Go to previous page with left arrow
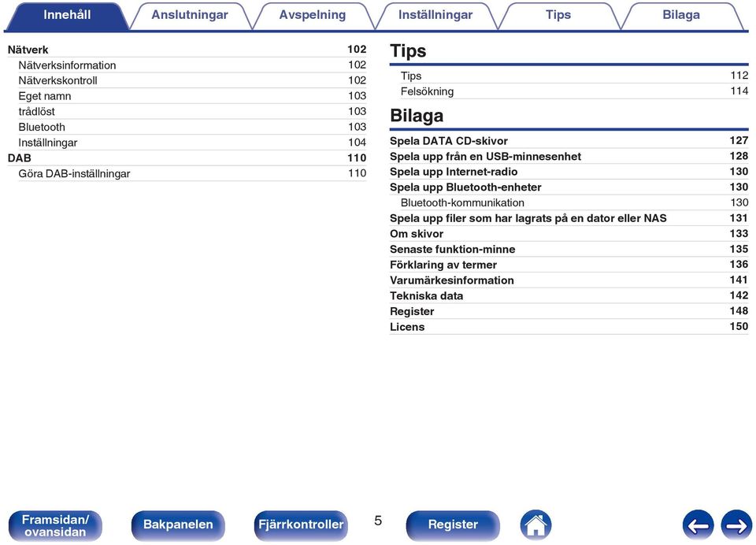Image resolution: width=756 pixels, height=545 pixels. (698, 525)
